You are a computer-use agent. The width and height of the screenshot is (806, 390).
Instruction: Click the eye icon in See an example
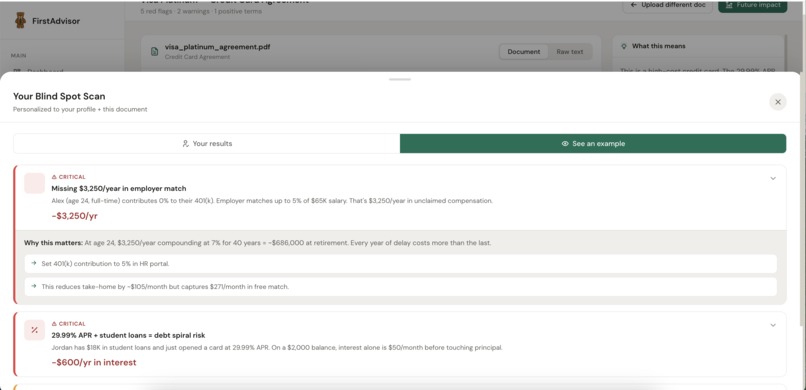coord(565,144)
